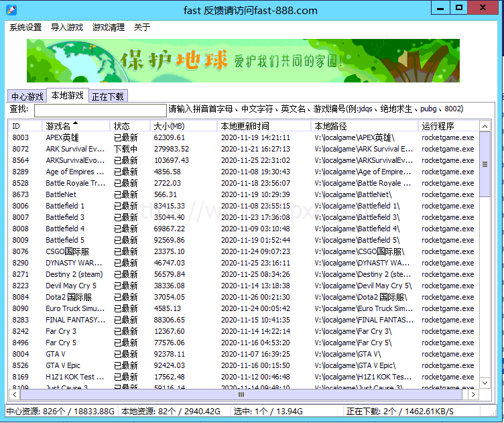Select the ARKSurvivalEvo... row ID 8564

[244, 160]
